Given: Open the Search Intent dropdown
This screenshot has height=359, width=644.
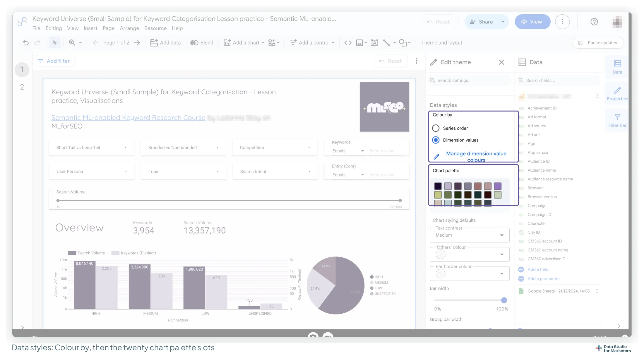Looking at the screenshot, I should point(275,172).
